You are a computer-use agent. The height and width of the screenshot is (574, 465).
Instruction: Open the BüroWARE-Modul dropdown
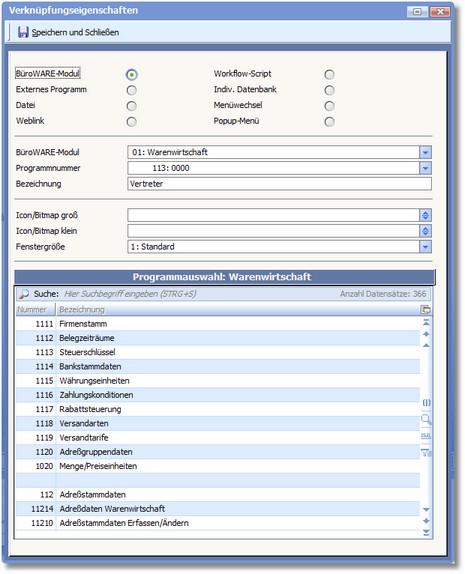click(425, 152)
